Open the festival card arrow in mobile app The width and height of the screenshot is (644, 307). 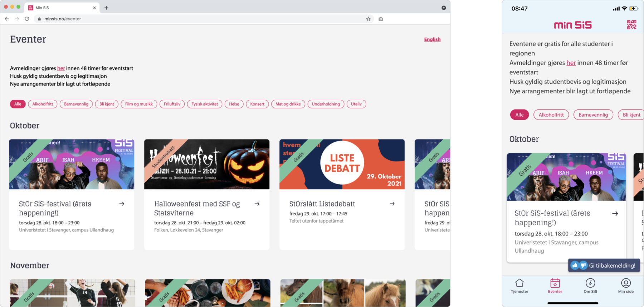[x=615, y=214]
